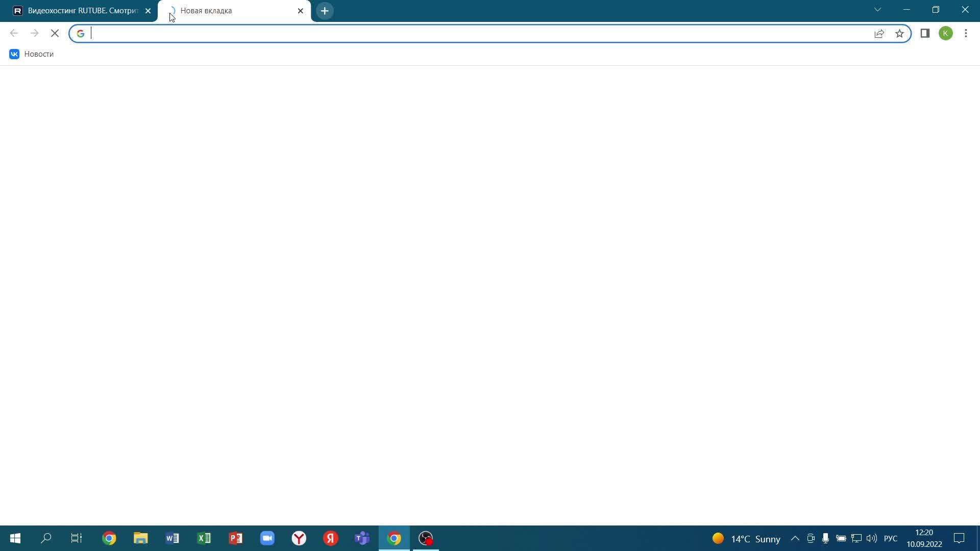Open the profile avatar K menu
The image size is (980, 551).
click(x=945, y=34)
